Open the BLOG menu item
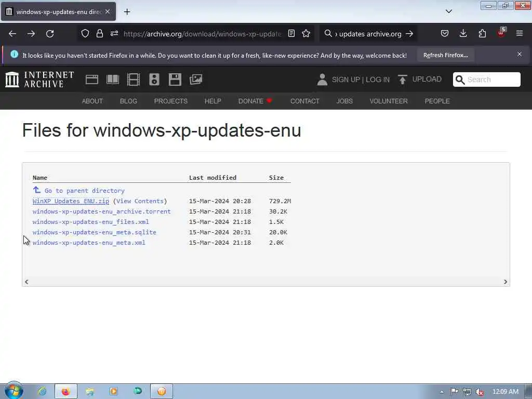 point(129,101)
